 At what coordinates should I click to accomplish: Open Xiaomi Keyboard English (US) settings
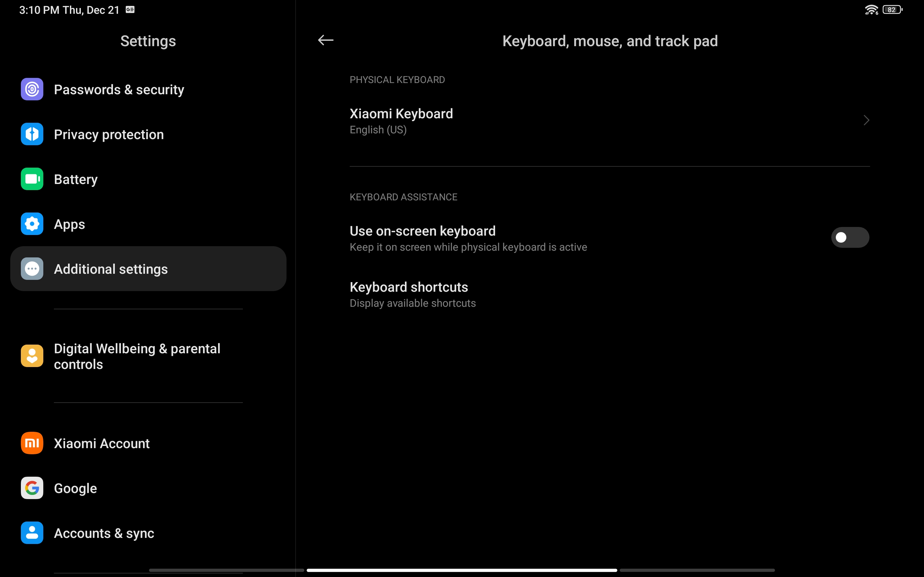(x=610, y=121)
